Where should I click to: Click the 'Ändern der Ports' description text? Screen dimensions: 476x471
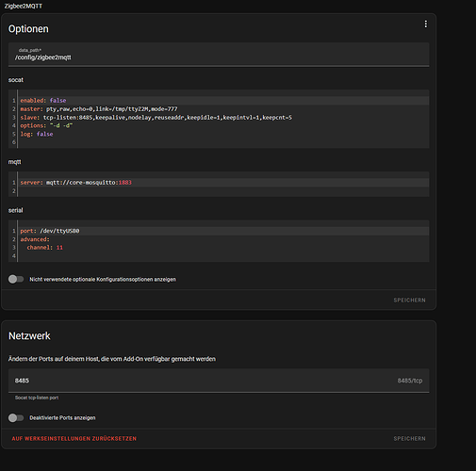[112, 359]
